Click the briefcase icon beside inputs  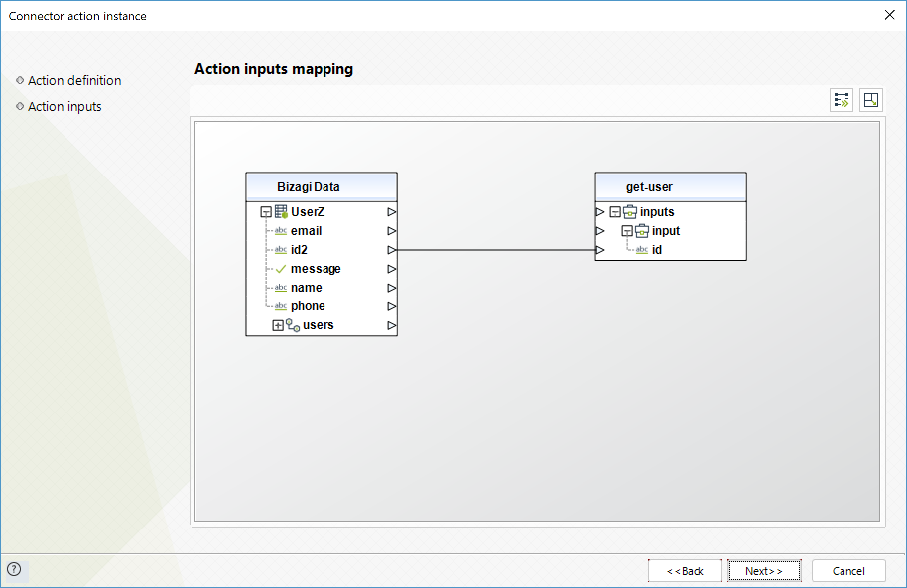(x=630, y=212)
